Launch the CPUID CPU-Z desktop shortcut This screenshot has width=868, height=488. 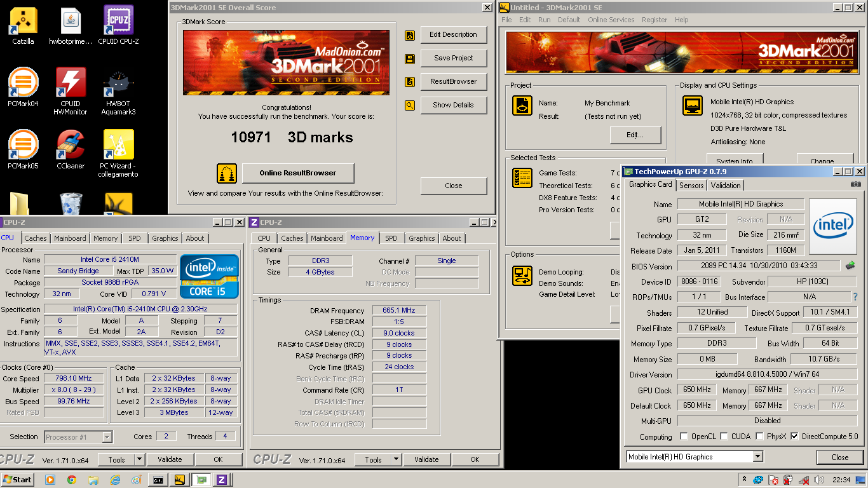point(118,25)
